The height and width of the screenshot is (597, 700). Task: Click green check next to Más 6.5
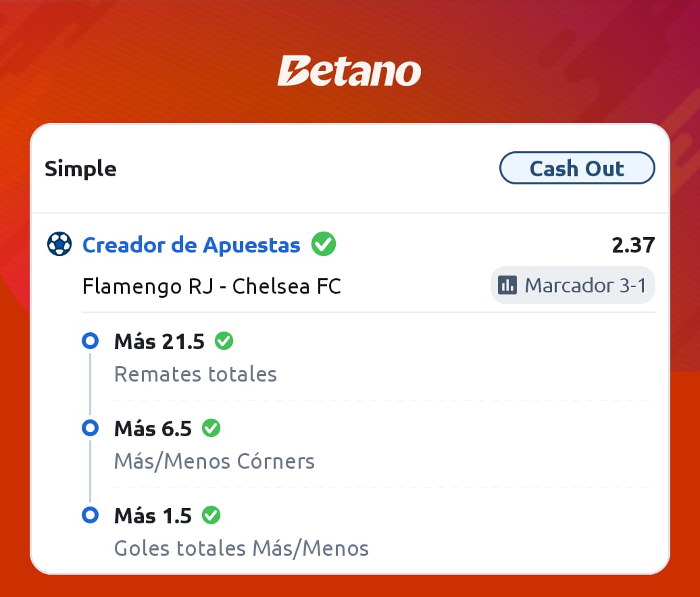click(211, 428)
